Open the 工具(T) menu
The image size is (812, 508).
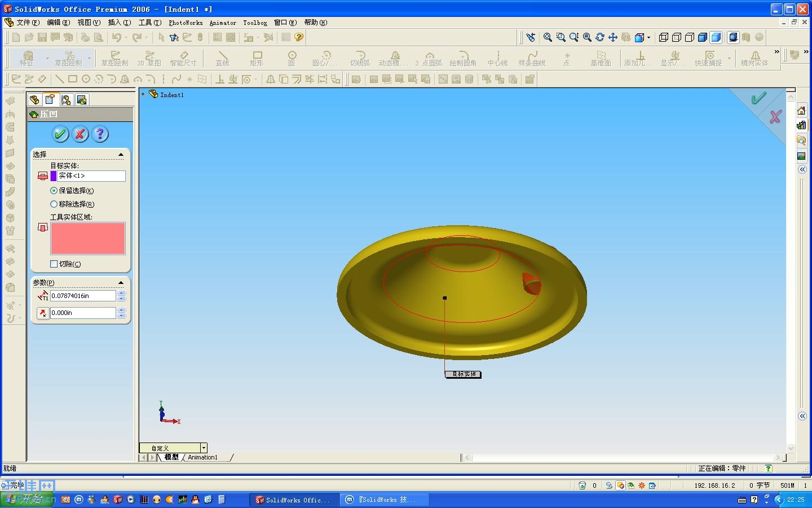click(x=150, y=23)
